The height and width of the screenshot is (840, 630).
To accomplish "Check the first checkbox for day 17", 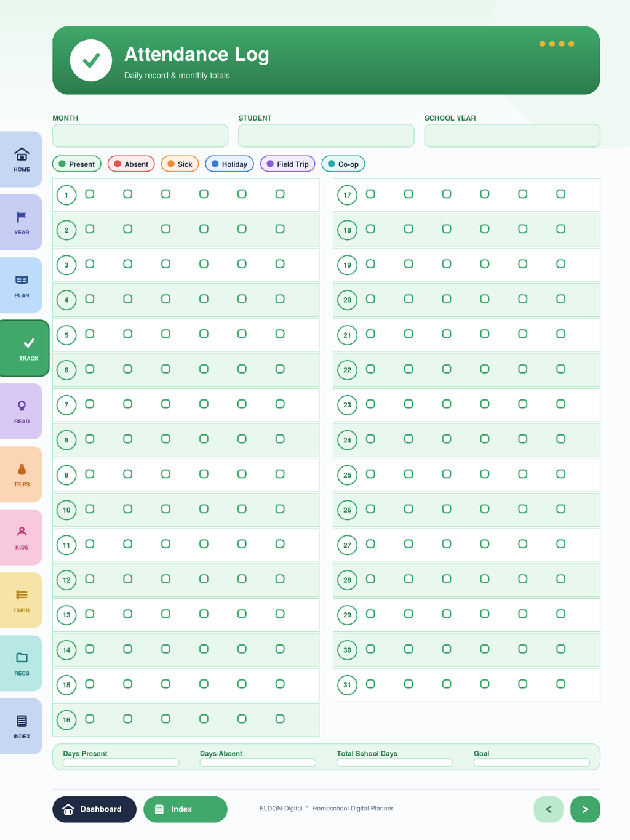I will pos(370,194).
